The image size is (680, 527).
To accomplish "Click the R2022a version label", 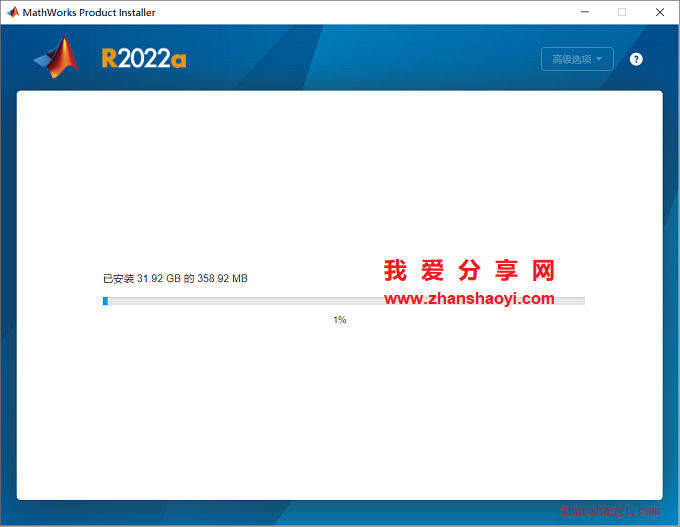I will point(144,58).
